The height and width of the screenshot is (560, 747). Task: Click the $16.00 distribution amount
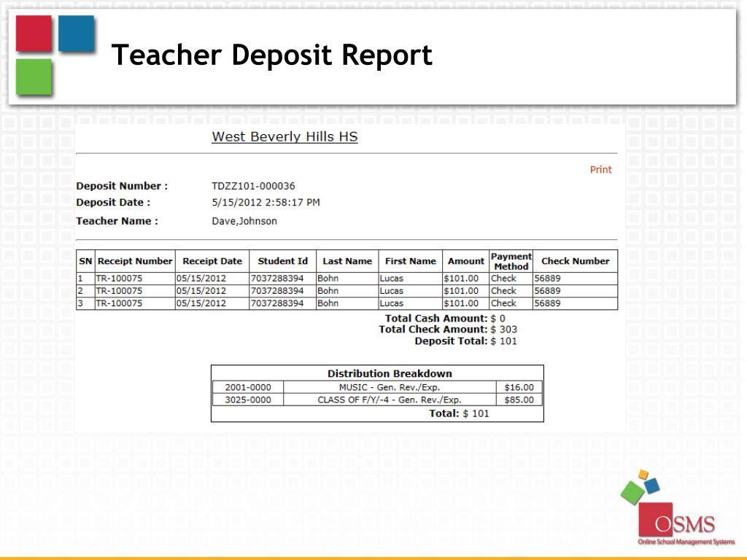click(x=519, y=387)
